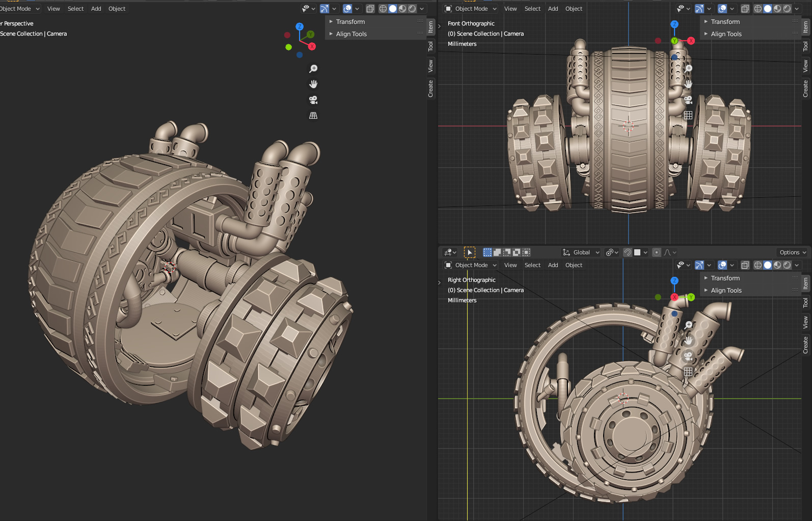
Task: Set rendered shading in the perspective viewport
Action: [412, 9]
